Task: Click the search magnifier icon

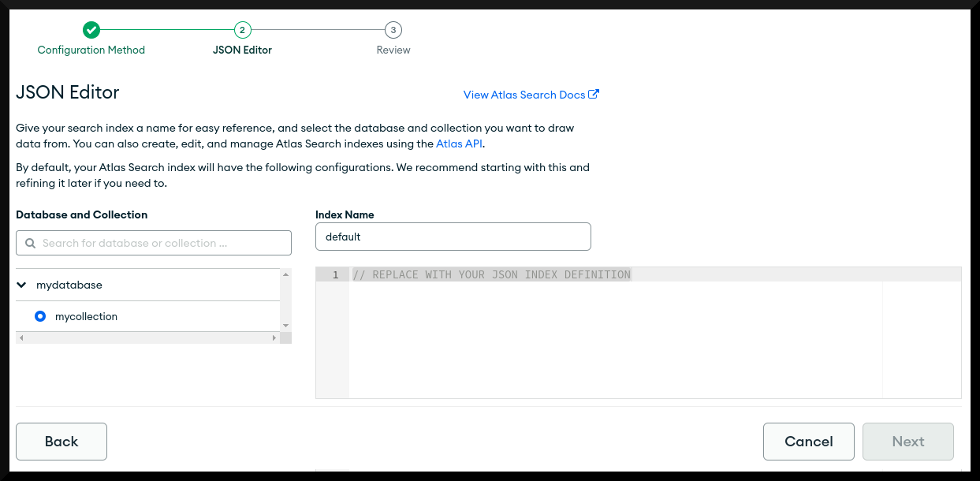Action: 30,242
